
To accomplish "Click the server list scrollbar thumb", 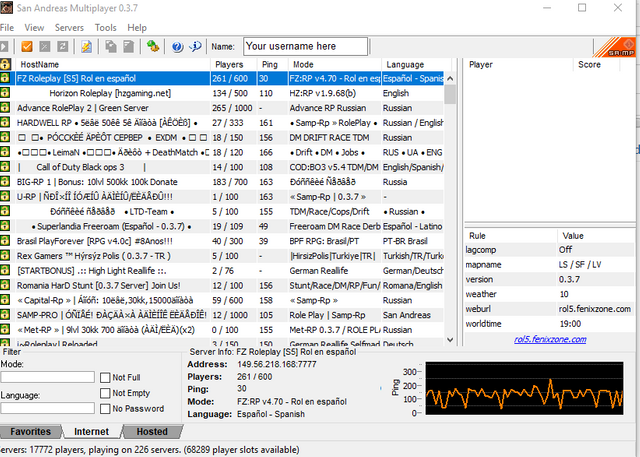I will 450,94.
